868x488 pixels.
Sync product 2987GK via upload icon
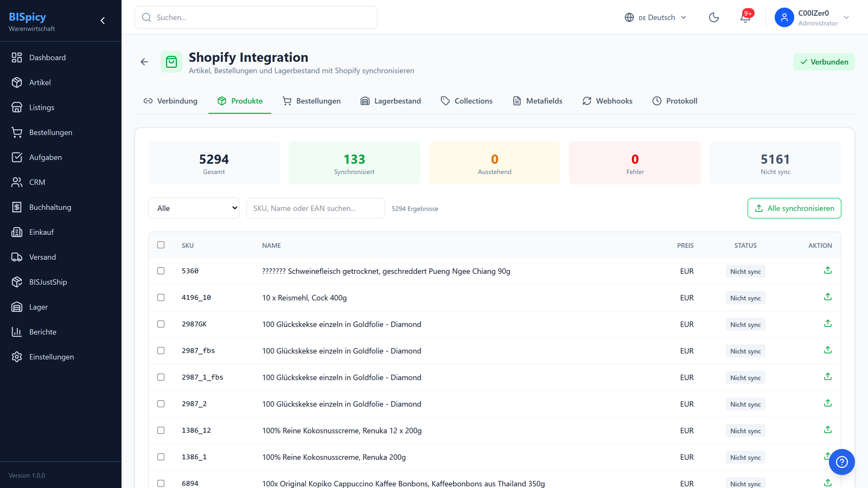[827, 324]
